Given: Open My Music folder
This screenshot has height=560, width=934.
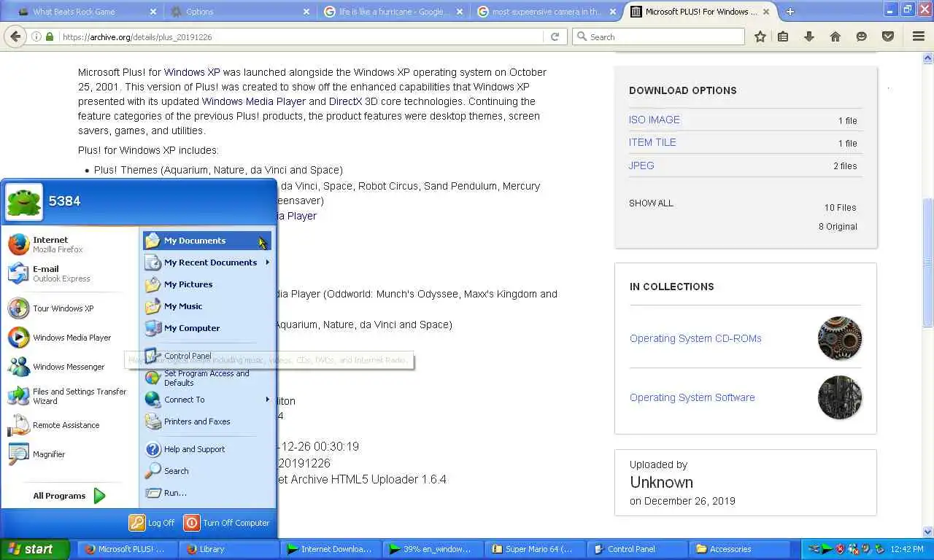Looking at the screenshot, I should point(207,306).
